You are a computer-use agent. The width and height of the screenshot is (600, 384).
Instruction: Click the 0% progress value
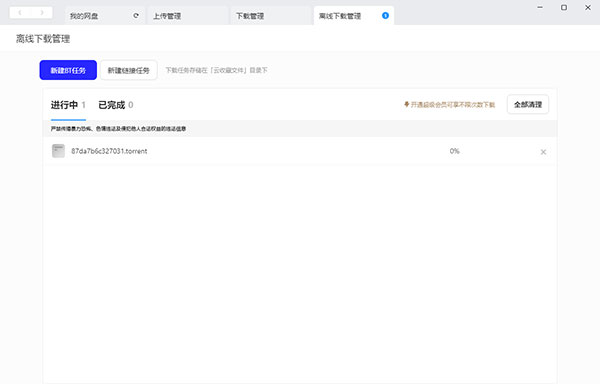[x=455, y=151]
